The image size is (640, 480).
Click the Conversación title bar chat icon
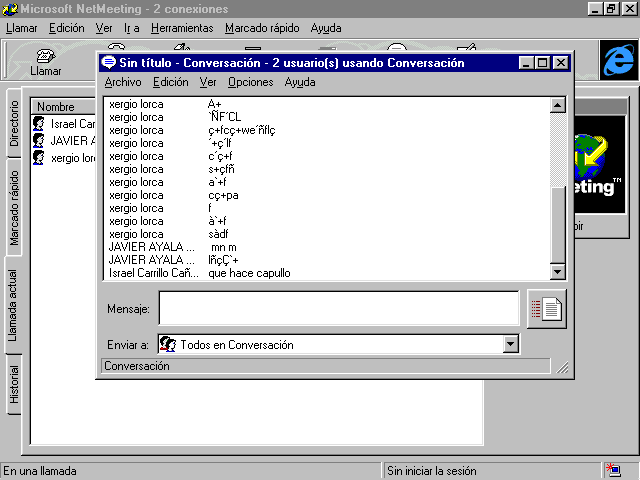coord(109,62)
